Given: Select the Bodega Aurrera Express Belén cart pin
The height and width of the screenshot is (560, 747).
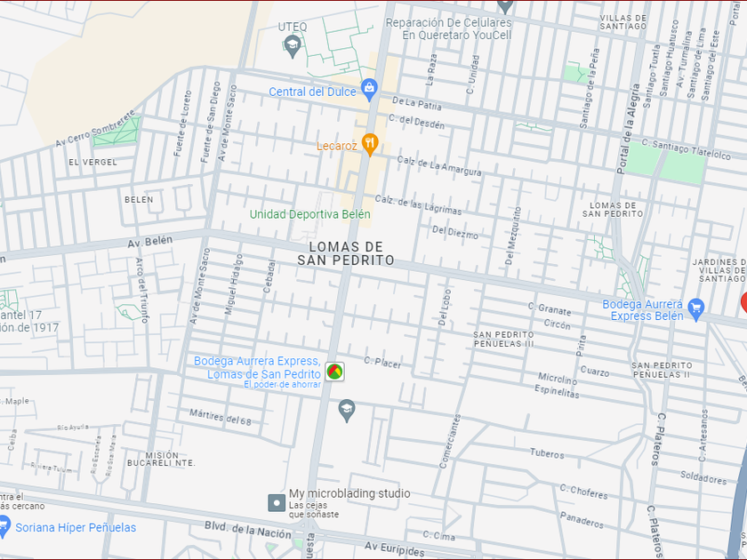Looking at the screenshot, I should pyautogui.click(x=696, y=309).
